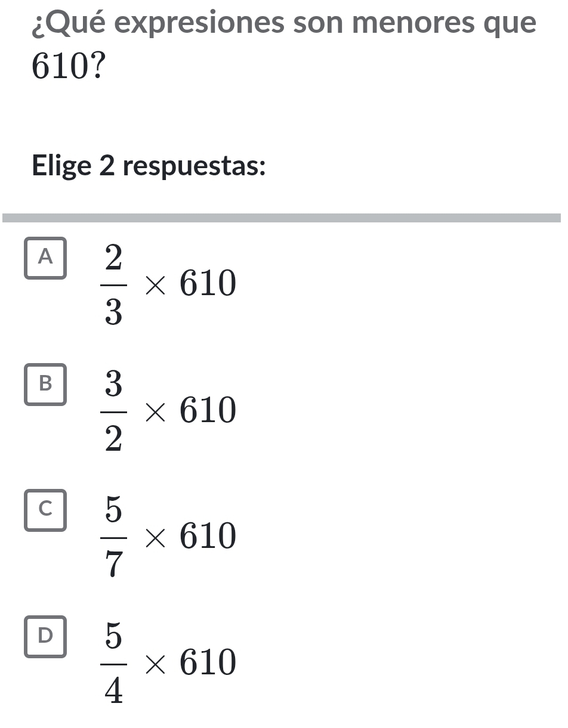Select answer choice A checkbox
The image size is (568, 728).
point(45,258)
